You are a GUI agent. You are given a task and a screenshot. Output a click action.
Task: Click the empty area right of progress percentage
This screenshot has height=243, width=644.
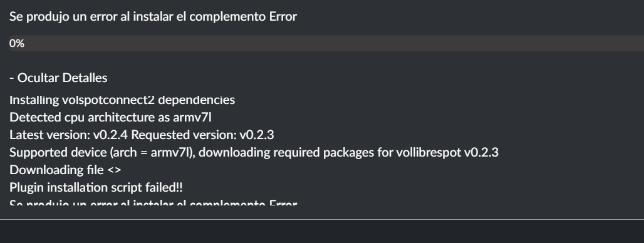(335, 43)
